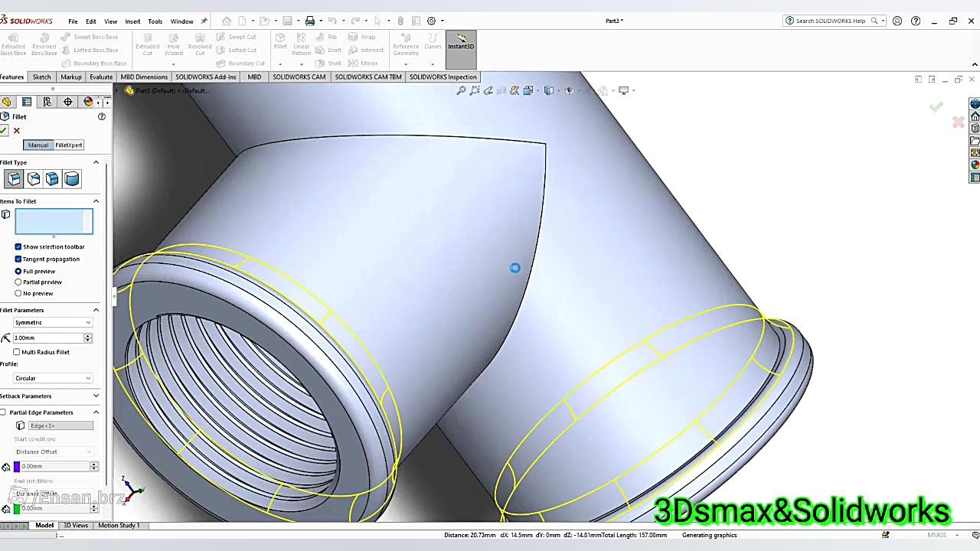The width and height of the screenshot is (980, 551).
Task: Open the Insert menu
Action: (x=132, y=21)
